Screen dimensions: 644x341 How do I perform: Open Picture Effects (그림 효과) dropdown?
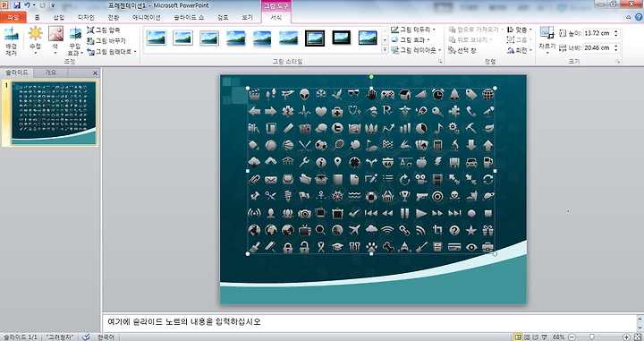point(410,40)
